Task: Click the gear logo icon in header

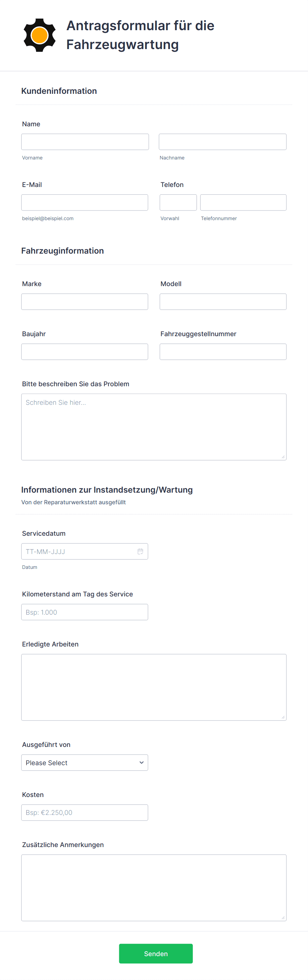Action: point(39,35)
